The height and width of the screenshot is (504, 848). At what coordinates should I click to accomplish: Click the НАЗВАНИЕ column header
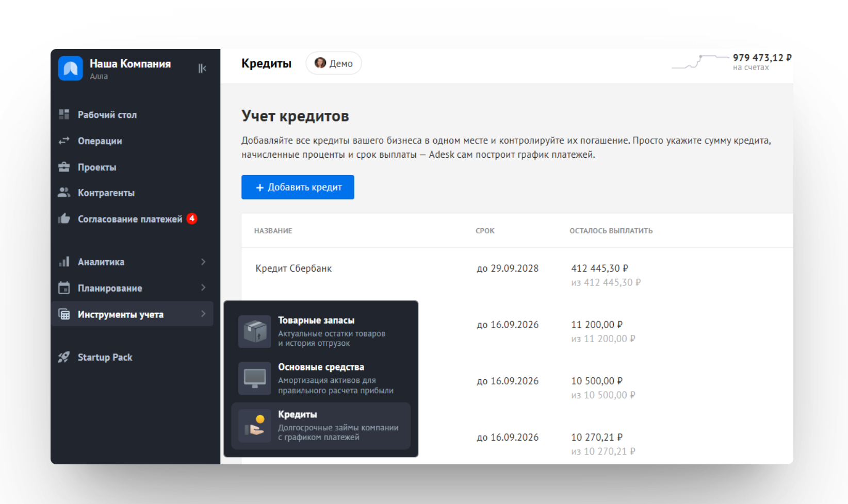273,231
